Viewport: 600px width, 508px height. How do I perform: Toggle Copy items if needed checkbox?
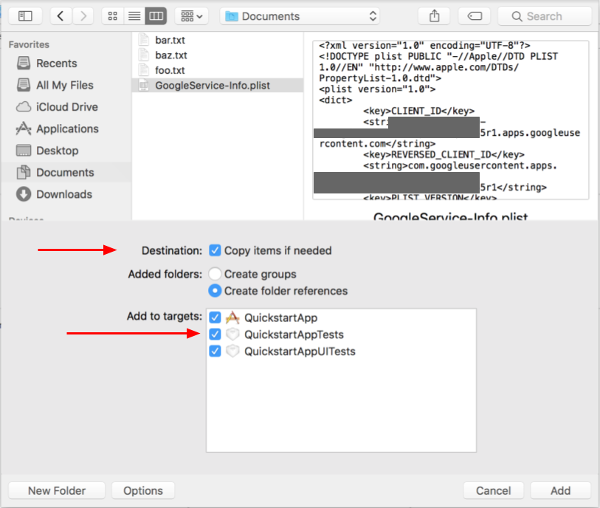[x=215, y=250]
